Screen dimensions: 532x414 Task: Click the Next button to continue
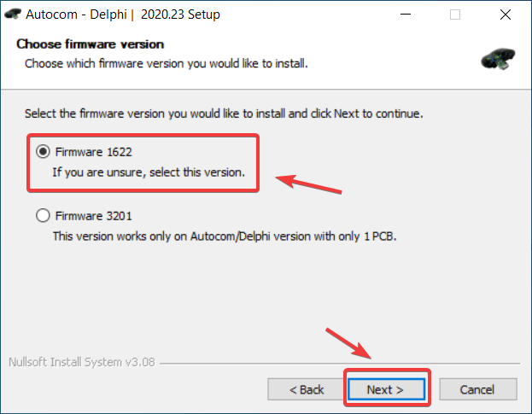coord(387,389)
